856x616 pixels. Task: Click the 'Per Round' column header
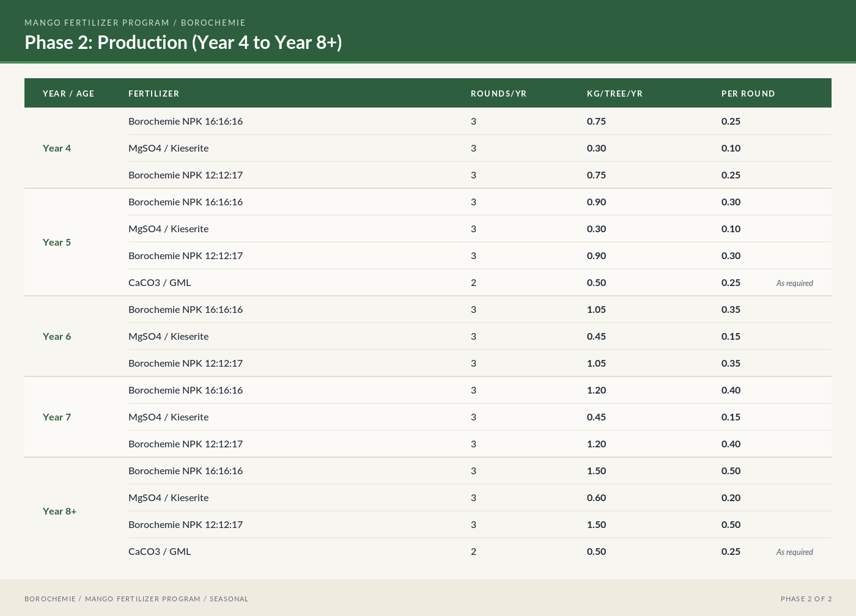(x=748, y=94)
